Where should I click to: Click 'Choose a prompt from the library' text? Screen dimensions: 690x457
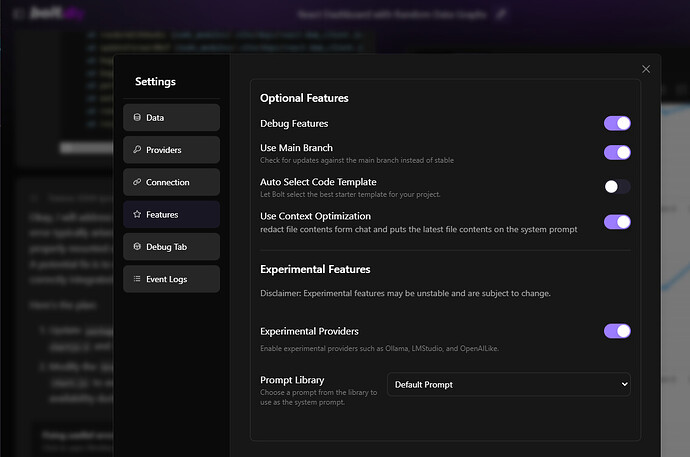(x=319, y=397)
